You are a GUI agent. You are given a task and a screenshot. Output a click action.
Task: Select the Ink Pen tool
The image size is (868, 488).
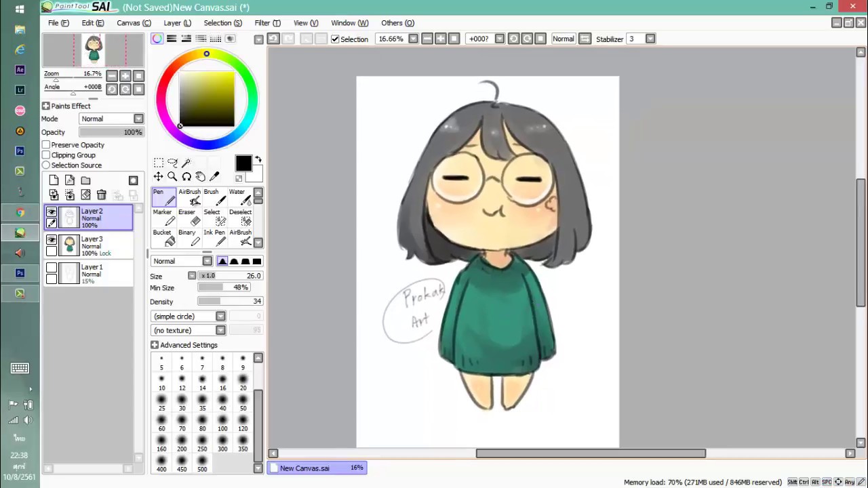click(x=214, y=238)
